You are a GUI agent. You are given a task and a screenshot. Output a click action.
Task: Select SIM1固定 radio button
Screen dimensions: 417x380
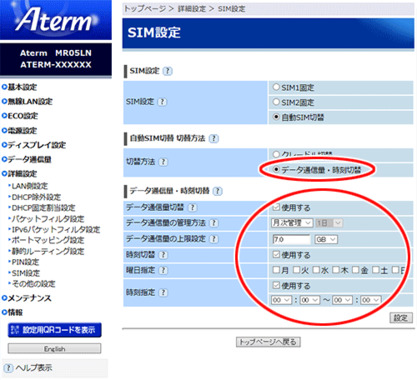tap(276, 87)
